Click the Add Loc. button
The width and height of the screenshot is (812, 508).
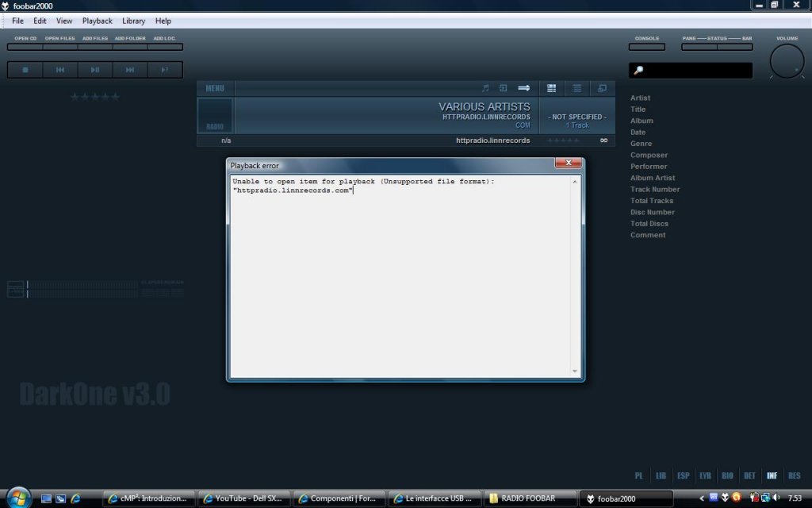[165, 47]
